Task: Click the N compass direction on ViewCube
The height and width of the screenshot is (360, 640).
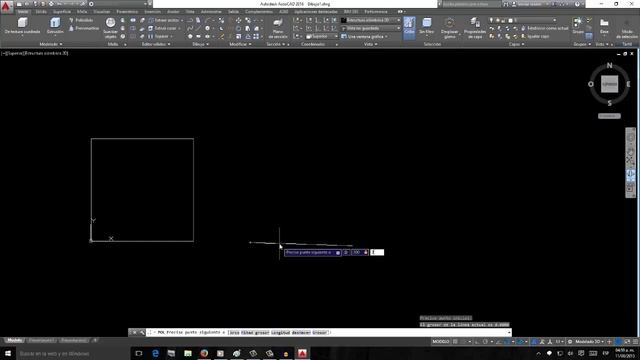Action: (x=609, y=65)
